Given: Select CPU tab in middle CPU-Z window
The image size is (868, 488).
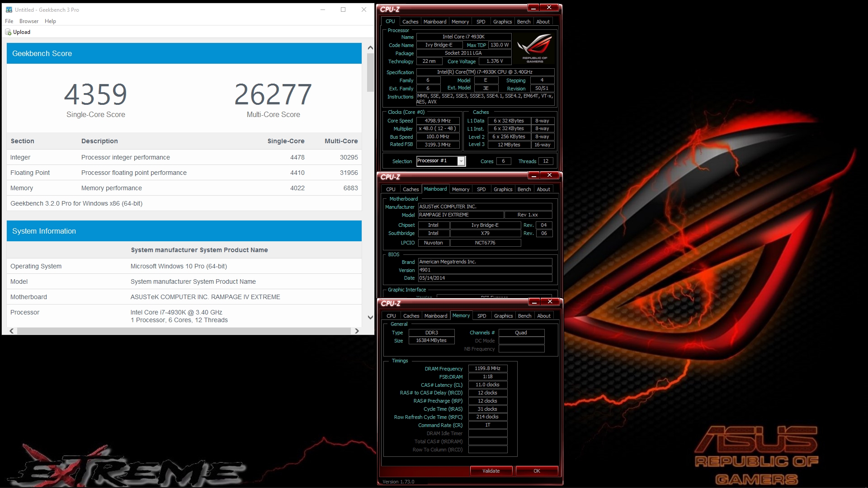Looking at the screenshot, I should click(x=391, y=189).
